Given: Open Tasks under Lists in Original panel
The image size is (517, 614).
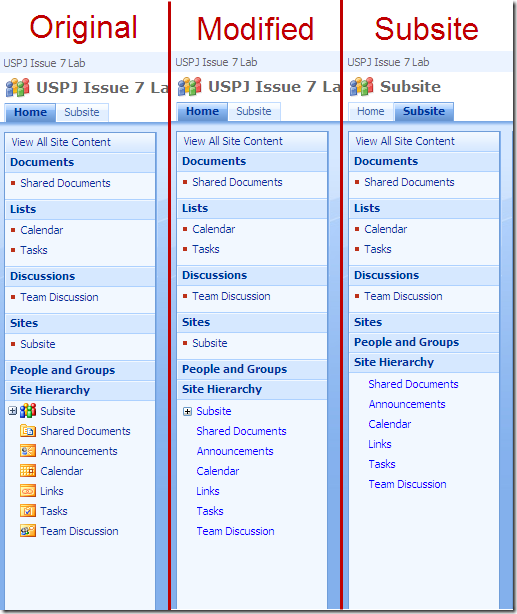Looking at the screenshot, I should tap(34, 250).
